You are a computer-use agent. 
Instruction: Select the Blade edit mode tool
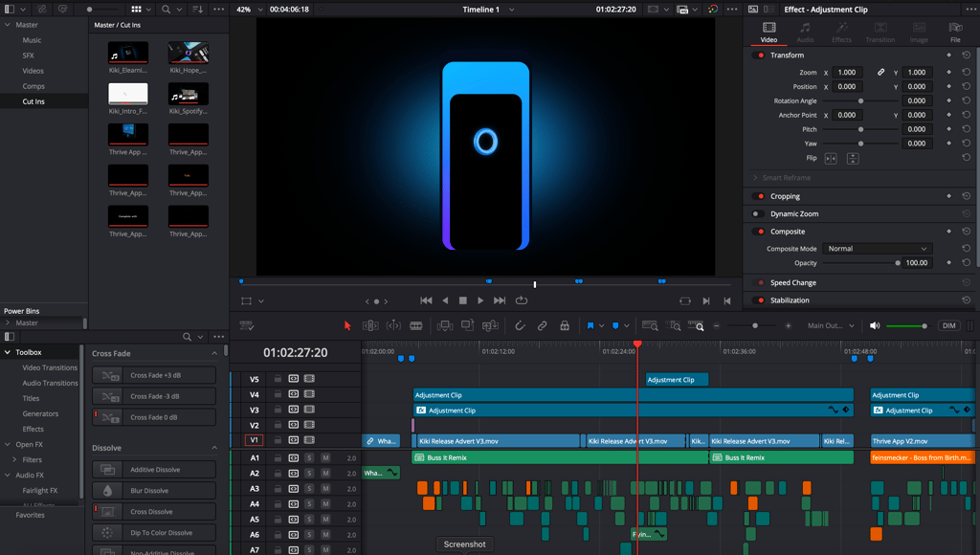click(416, 326)
